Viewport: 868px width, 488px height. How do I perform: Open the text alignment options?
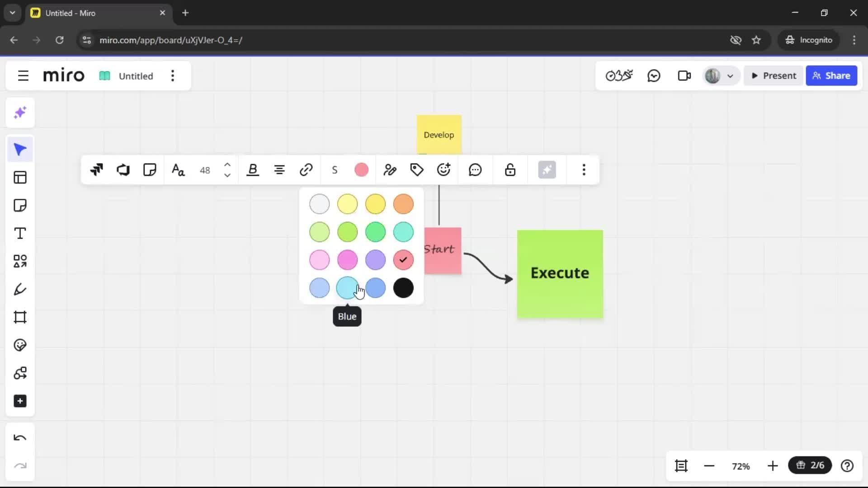(x=279, y=170)
